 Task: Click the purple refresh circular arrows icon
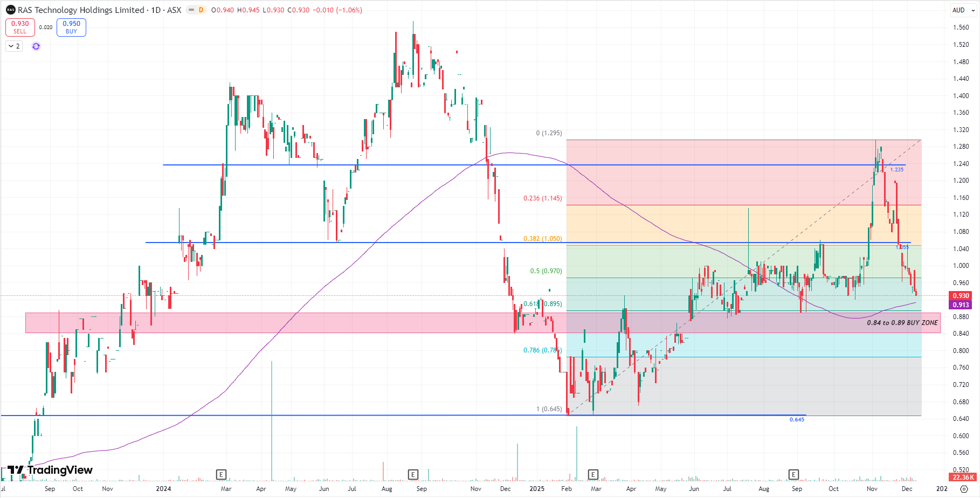pyautogui.click(x=36, y=46)
